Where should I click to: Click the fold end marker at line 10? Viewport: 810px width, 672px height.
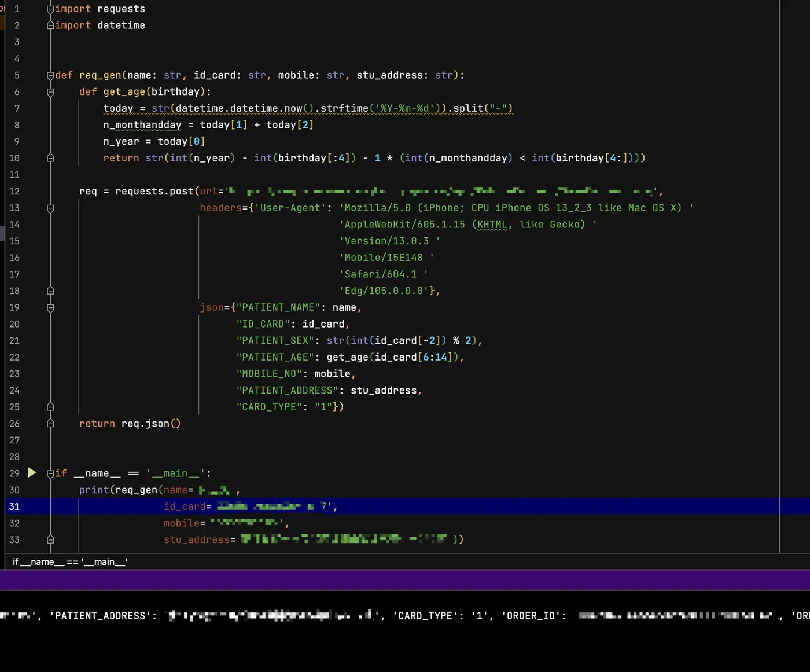tap(50, 158)
